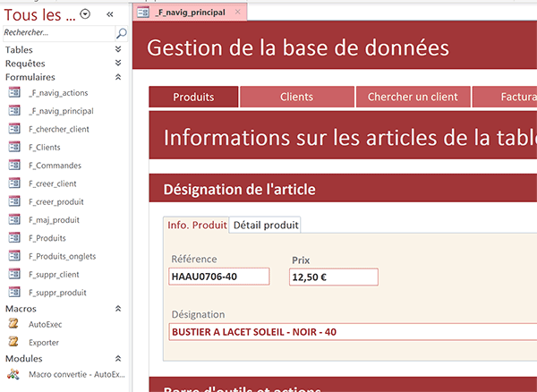Select the _F_navig_principal document tab
The height and width of the screenshot is (392, 537).
click(x=190, y=13)
